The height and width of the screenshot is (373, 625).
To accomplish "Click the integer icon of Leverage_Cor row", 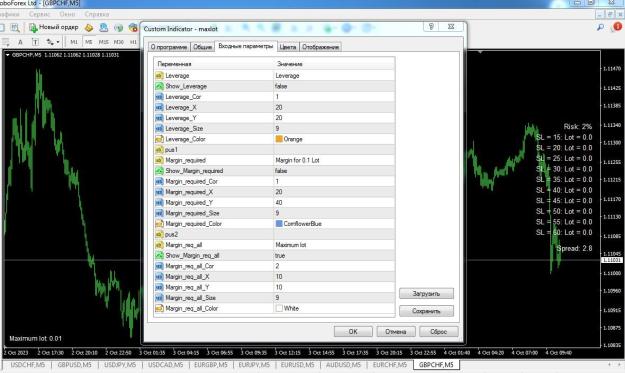I will tap(159, 97).
